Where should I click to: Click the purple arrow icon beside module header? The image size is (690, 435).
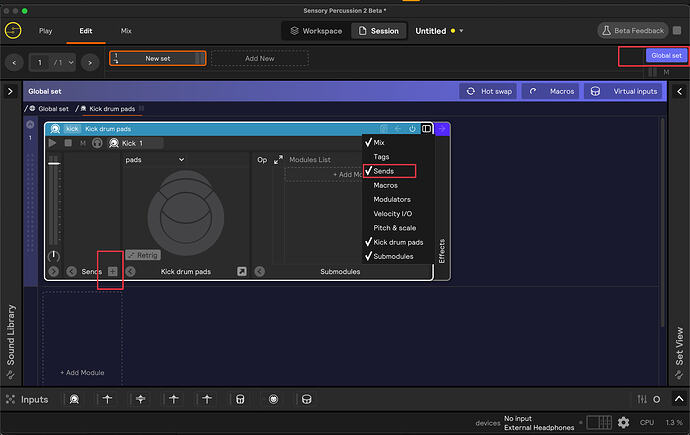tap(442, 129)
